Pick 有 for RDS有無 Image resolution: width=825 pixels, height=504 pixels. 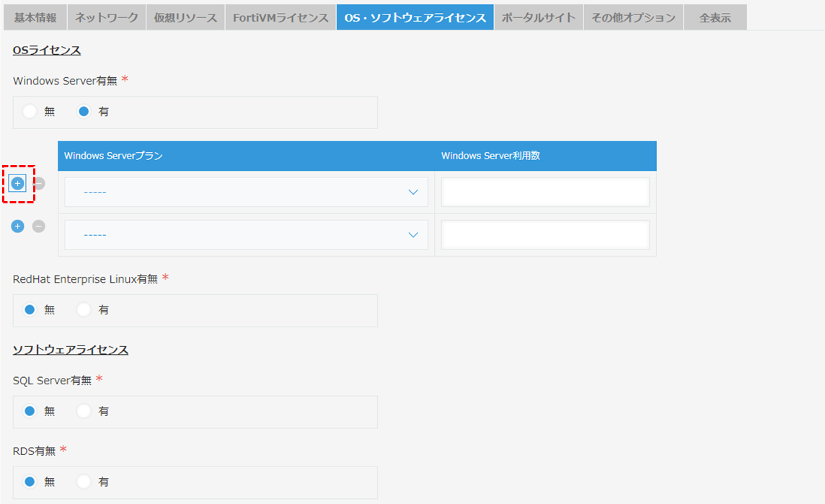84,482
